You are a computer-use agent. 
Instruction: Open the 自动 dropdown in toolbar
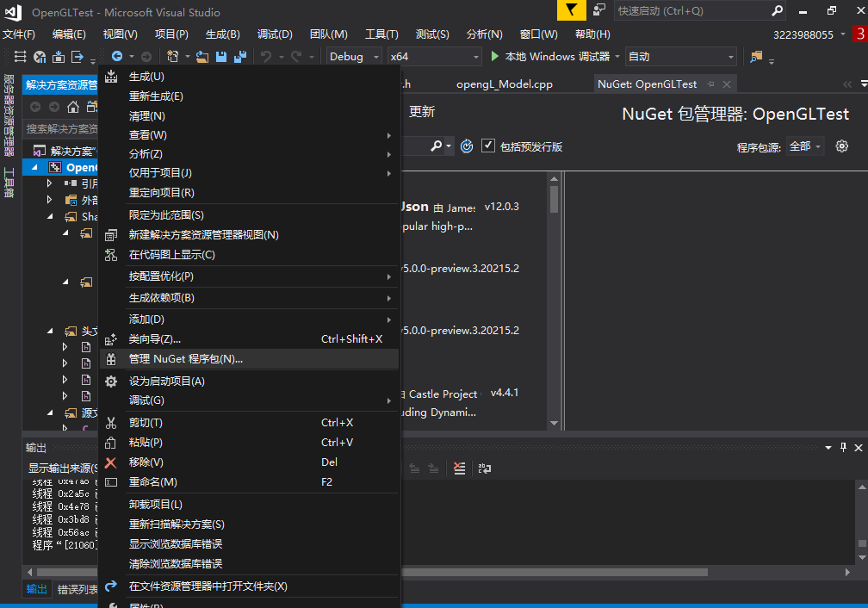681,57
